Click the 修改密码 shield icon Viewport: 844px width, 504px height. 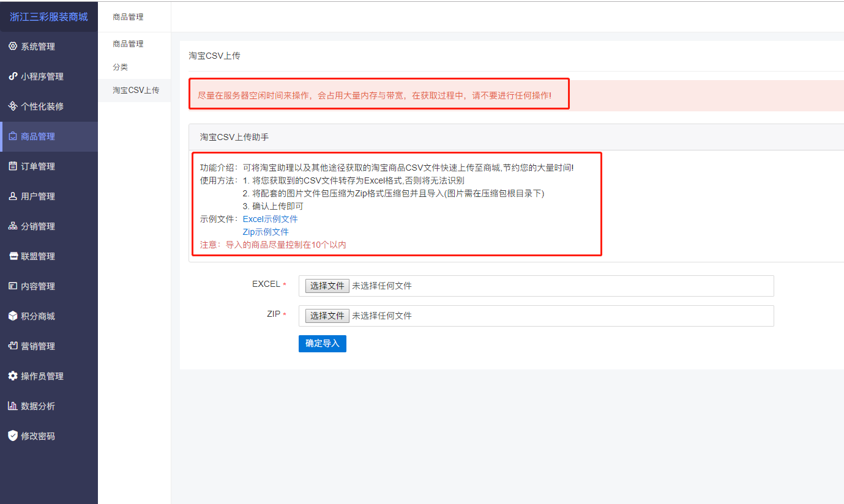(x=13, y=436)
